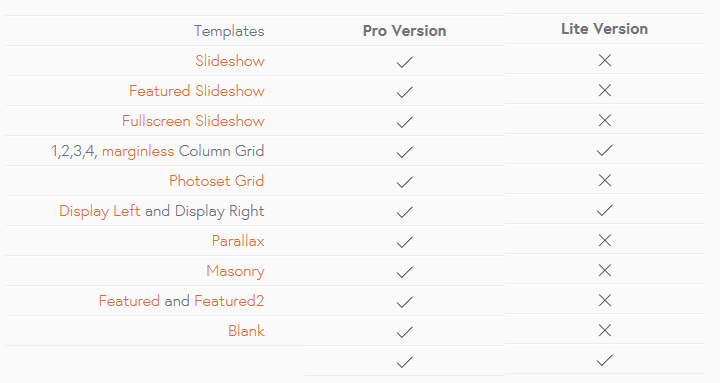Open the Slideshow template link
The width and height of the screenshot is (720, 383).
[x=230, y=61]
